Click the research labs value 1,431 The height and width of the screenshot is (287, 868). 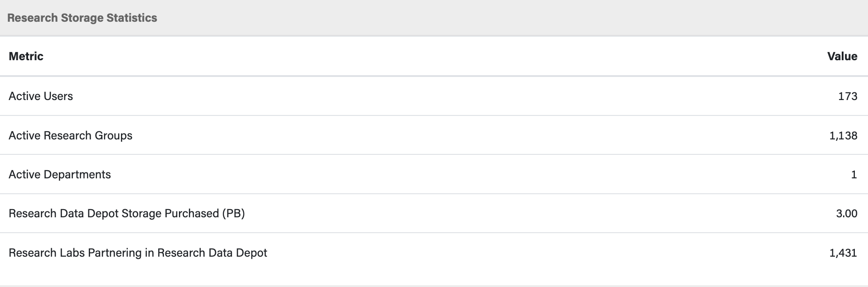843,253
